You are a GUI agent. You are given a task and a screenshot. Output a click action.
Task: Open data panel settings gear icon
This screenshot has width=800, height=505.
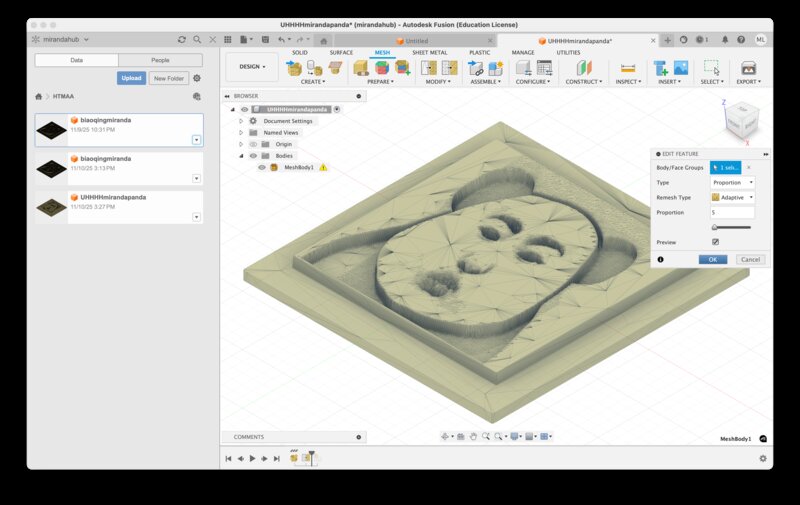click(197, 78)
